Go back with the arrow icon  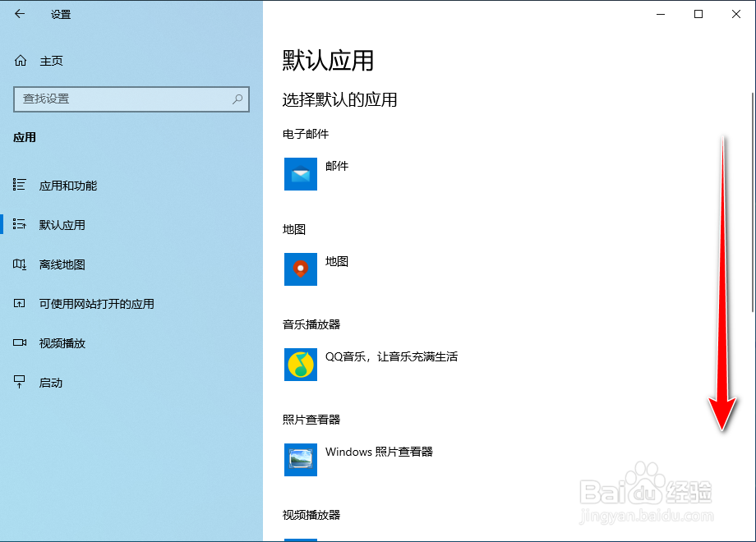click(x=20, y=14)
